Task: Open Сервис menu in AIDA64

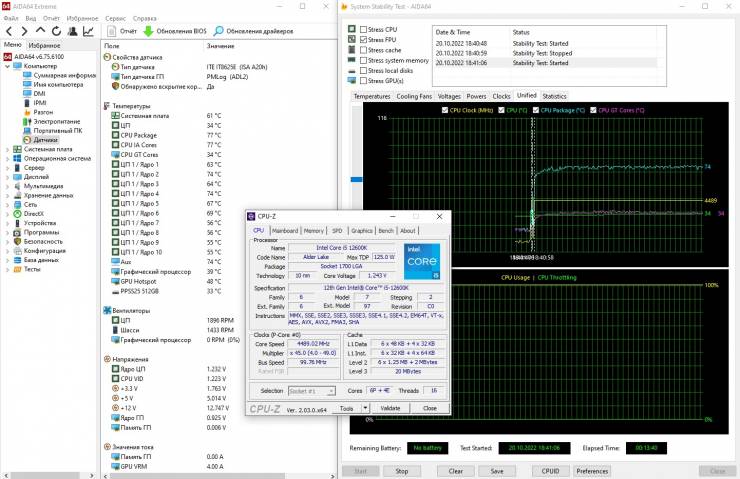Action: pos(115,18)
